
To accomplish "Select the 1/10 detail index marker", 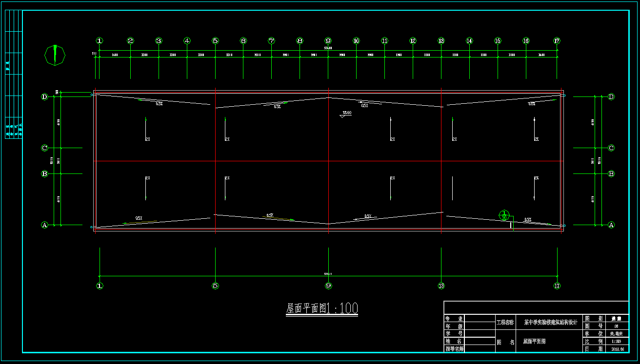I will coord(504,215).
